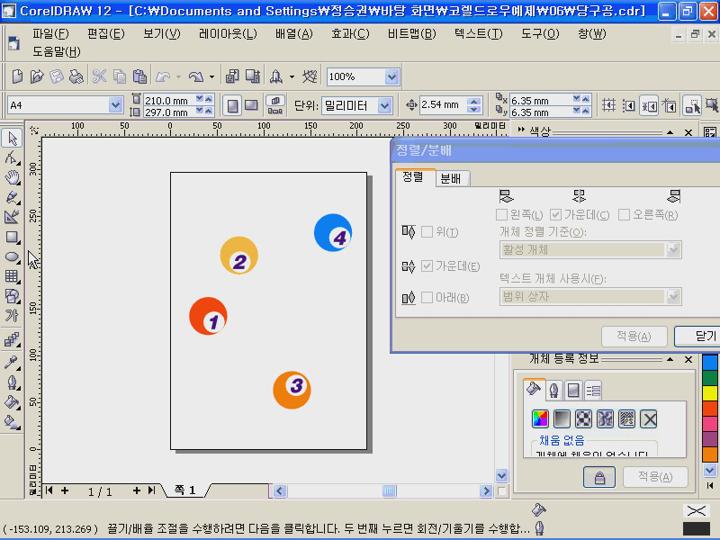The width and height of the screenshot is (720, 540).
Task: Go to the first page navigation button
Action: (49, 491)
